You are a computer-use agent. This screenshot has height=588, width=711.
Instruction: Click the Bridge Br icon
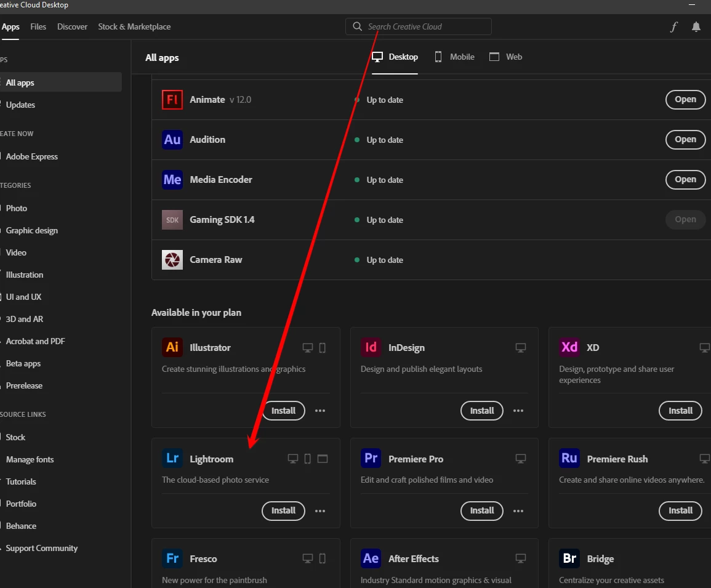pyautogui.click(x=569, y=558)
